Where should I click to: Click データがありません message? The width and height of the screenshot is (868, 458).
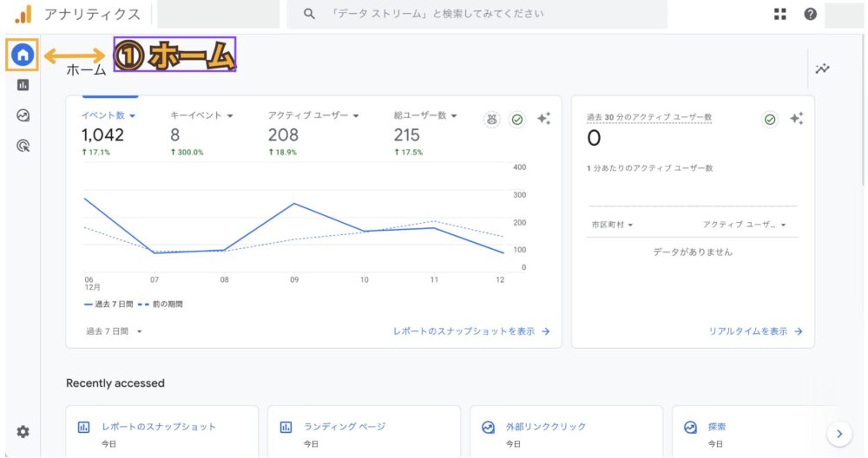(x=693, y=252)
